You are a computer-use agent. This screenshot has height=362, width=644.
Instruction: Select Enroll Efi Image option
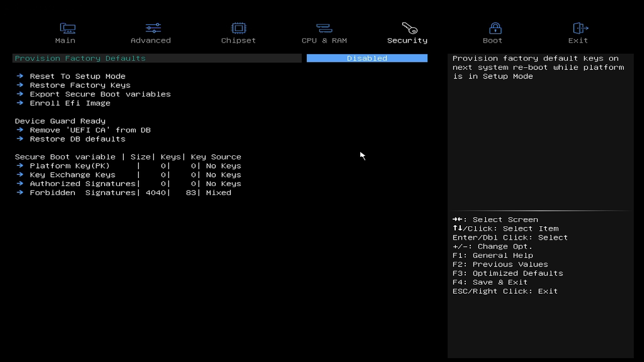(70, 103)
